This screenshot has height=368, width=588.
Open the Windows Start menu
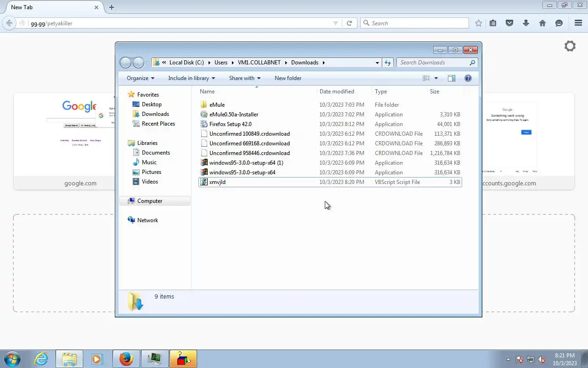pos(12,359)
